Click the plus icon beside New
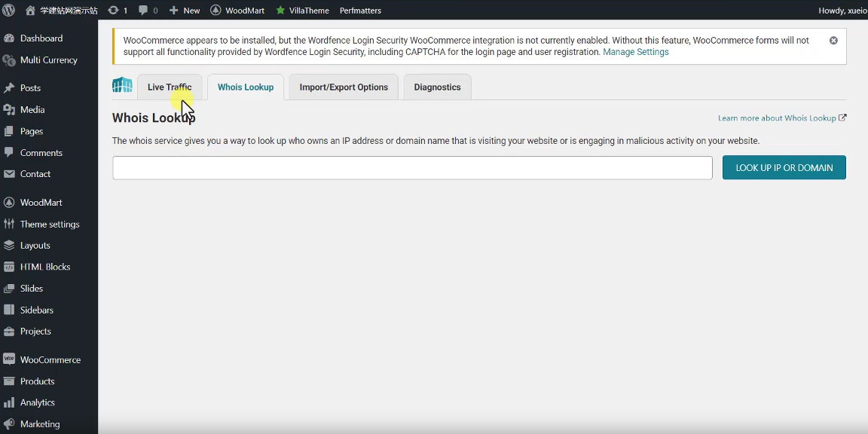The image size is (868, 434). click(174, 10)
